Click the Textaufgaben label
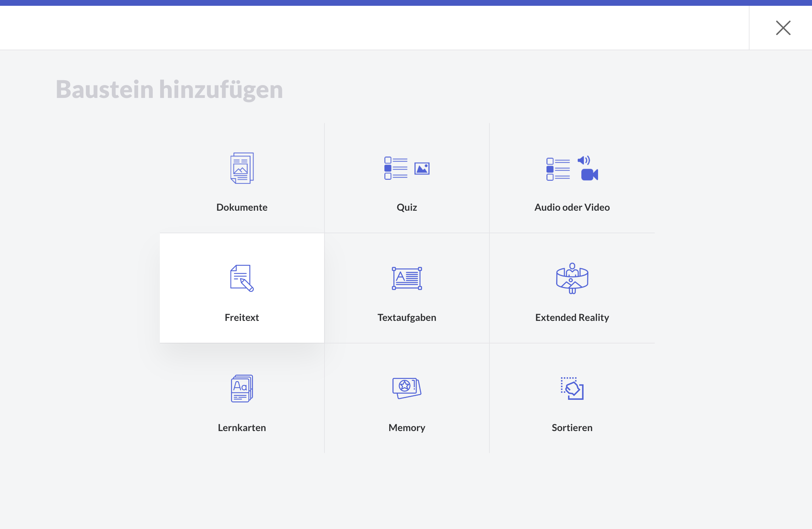 (x=407, y=317)
